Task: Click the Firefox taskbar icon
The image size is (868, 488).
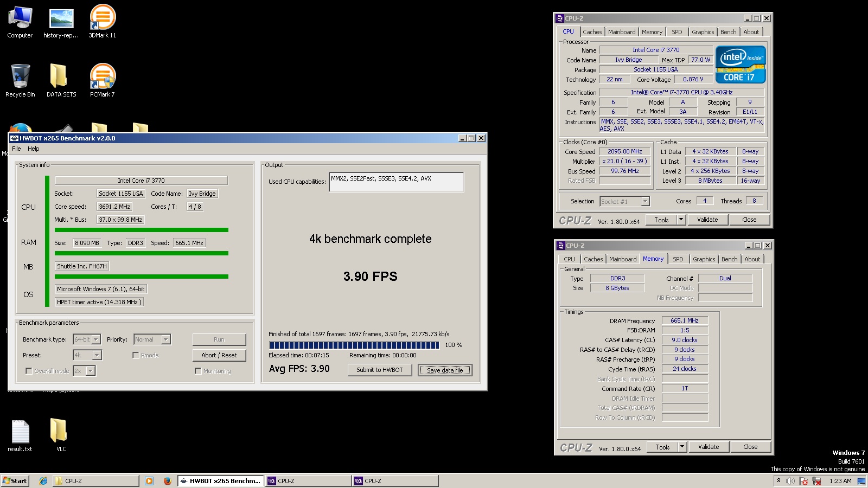Action: click(x=167, y=481)
